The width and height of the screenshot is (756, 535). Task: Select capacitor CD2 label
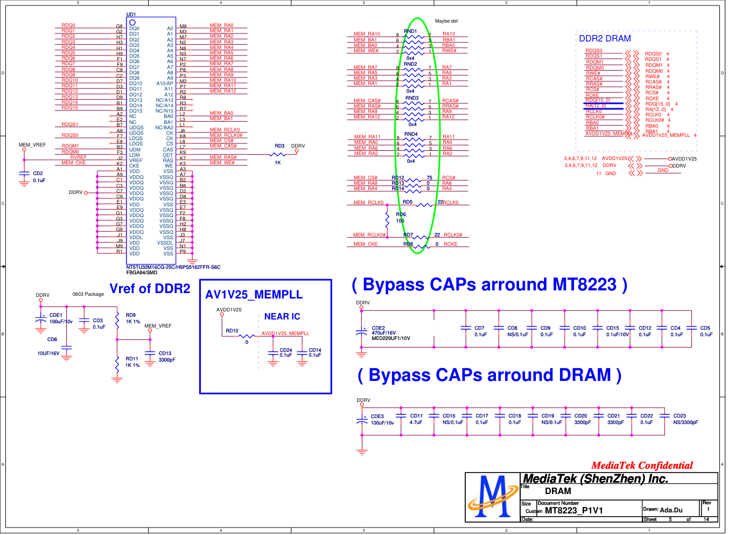[38, 173]
